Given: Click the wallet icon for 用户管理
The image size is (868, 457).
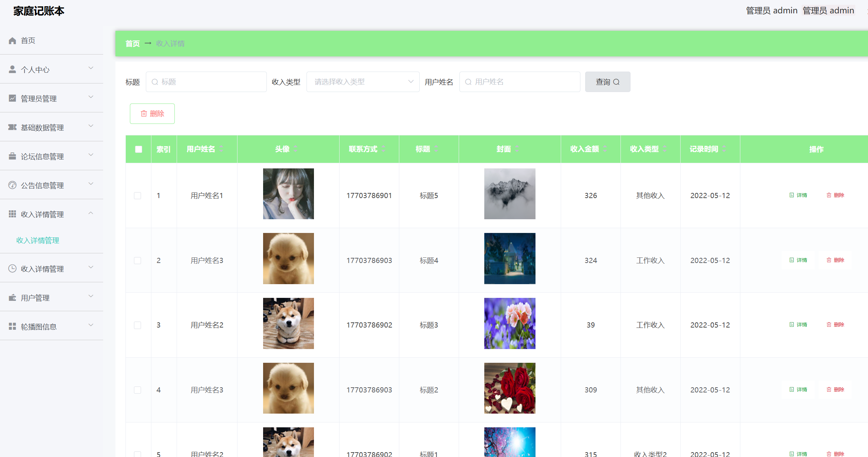Looking at the screenshot, I should coord(12,297).
